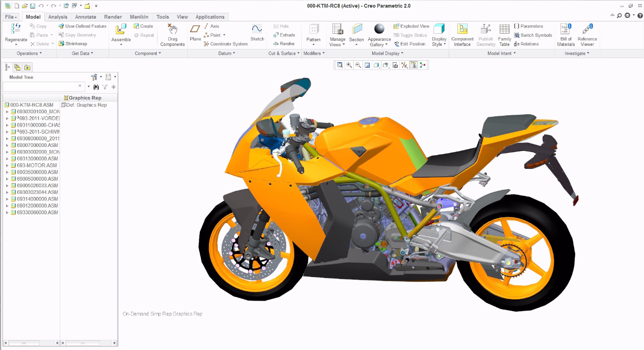Click the Model Tree search field
644x350 pixels.
point(43,87)
